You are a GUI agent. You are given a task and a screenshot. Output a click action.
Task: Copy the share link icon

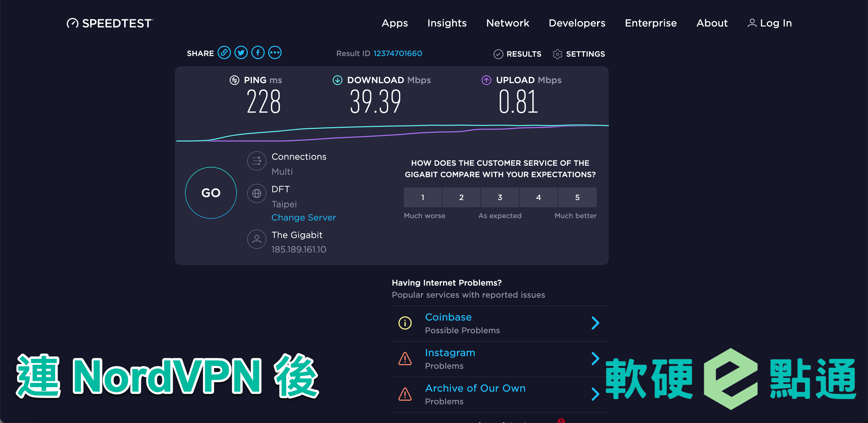point(224,53)
